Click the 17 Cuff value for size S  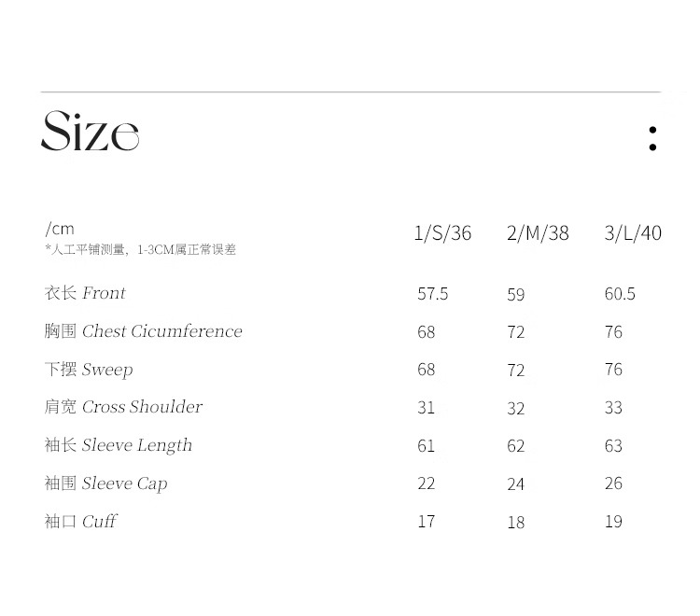pyautogui.click(x=427, y=522)
